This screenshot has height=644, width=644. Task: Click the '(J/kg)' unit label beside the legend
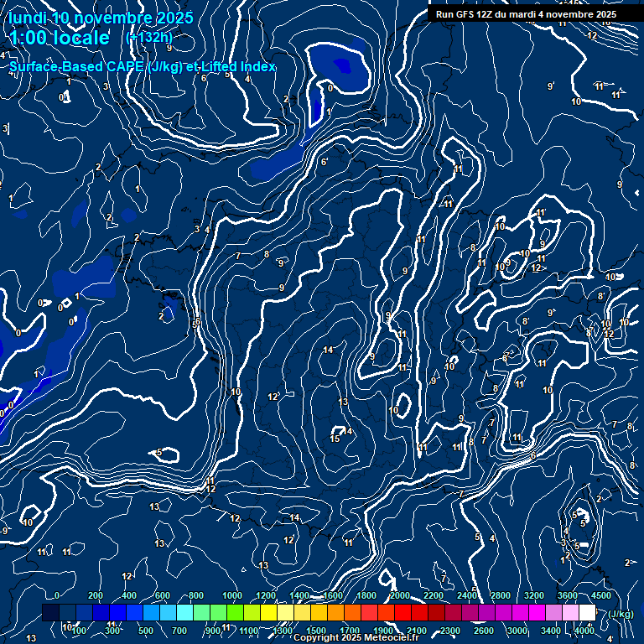point(621,614)
